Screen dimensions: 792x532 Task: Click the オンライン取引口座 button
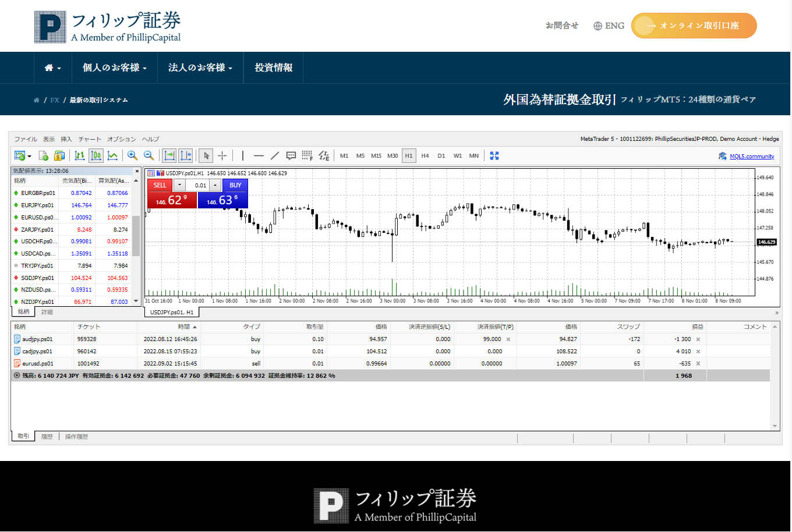pos(694,26)
